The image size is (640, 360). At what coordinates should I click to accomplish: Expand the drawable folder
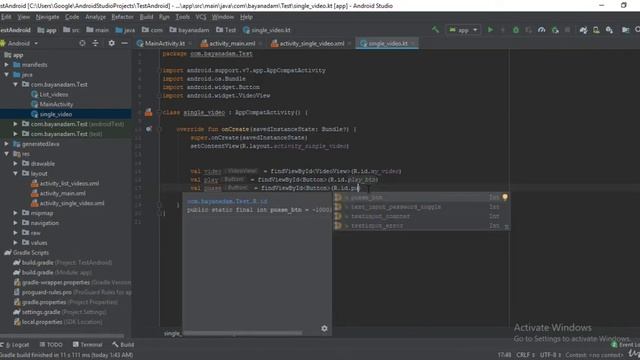[x=16, y=163]
